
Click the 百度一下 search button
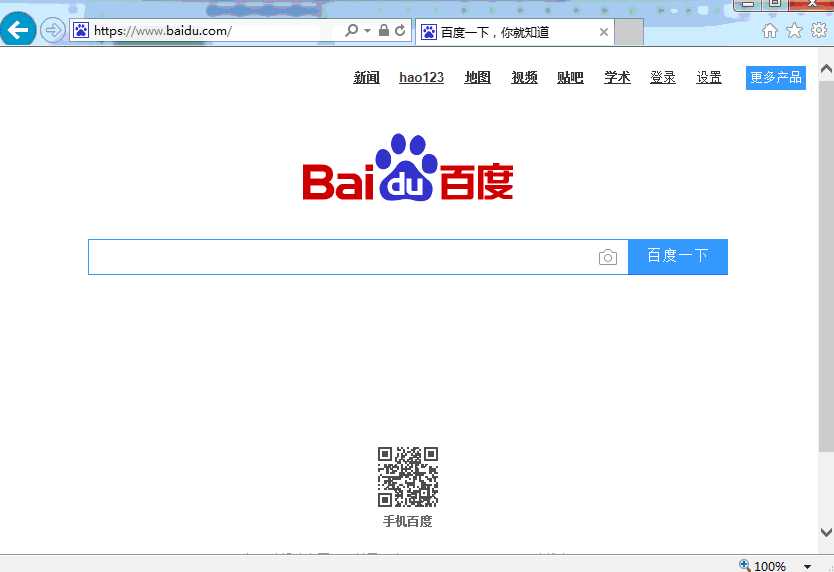point(678,257)
